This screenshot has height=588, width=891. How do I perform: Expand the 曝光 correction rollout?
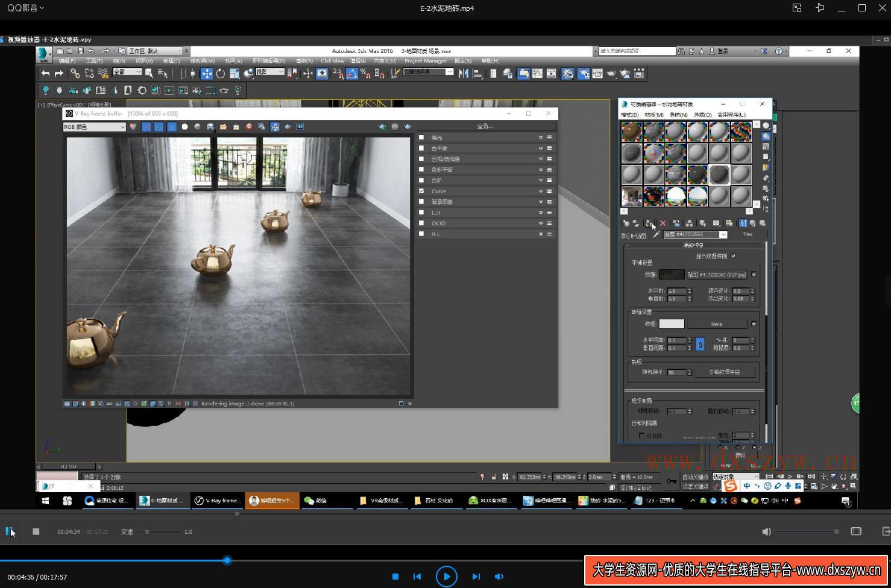click(x=541, y=137)
